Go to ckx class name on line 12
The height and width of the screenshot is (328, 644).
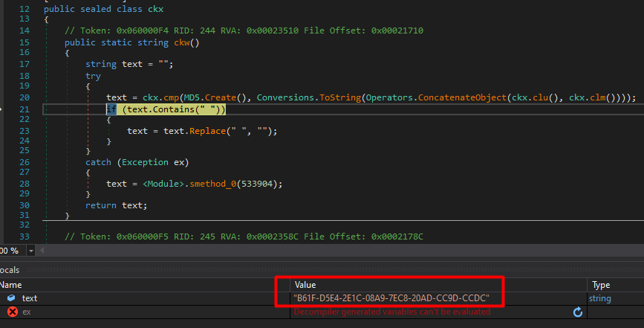point(156,9)
